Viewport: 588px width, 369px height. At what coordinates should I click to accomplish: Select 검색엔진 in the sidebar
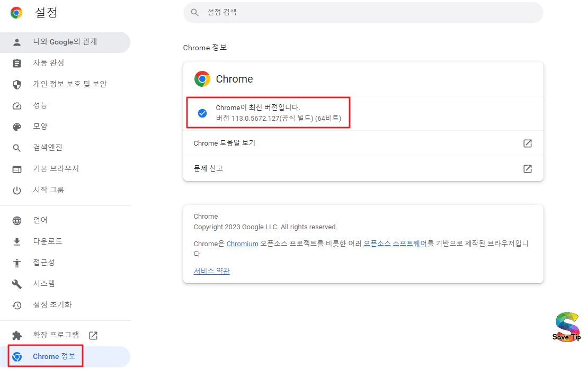click(65, 148)
